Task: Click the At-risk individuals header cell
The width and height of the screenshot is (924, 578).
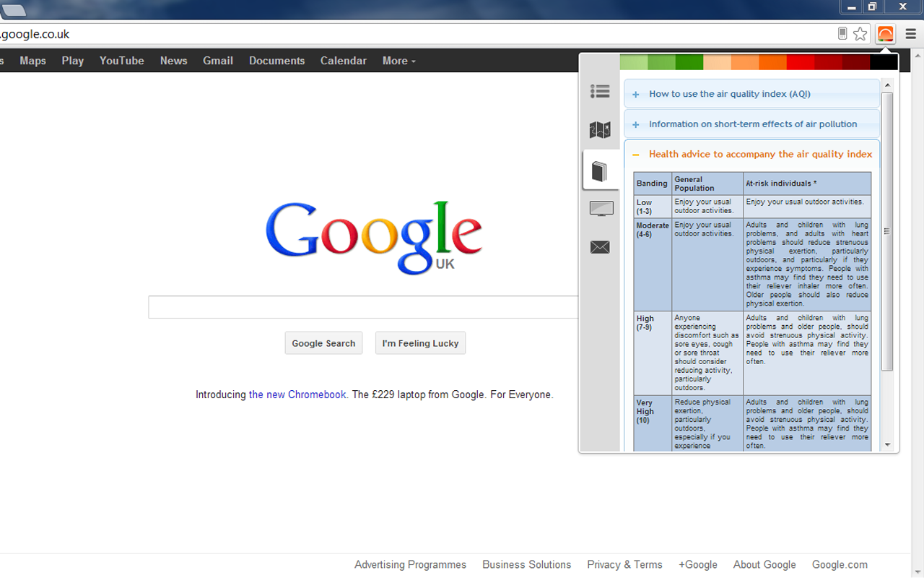Action: click(807, 184)
